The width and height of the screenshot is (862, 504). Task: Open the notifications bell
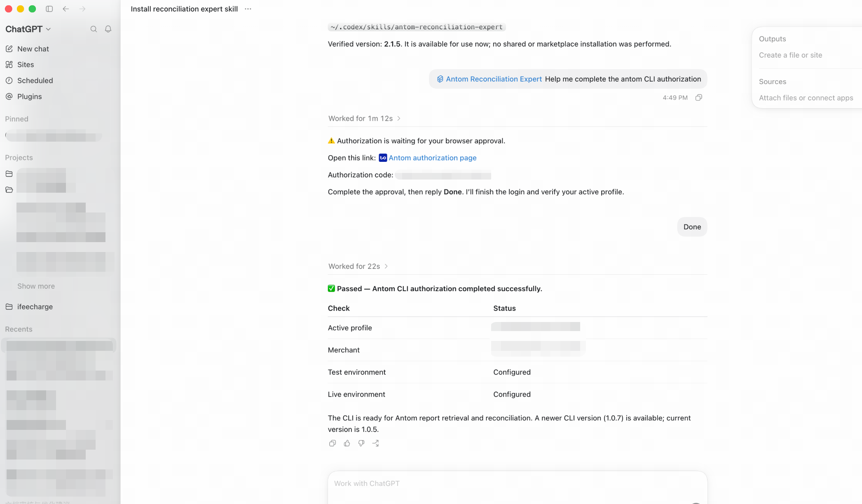pyautogui.click(x=108, y=29)
